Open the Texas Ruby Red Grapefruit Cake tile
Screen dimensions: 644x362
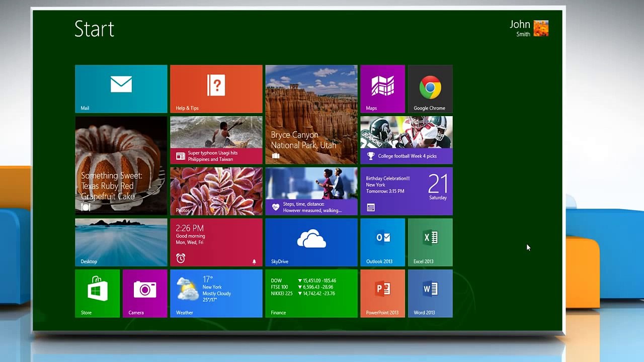click(x=121, y=166)
